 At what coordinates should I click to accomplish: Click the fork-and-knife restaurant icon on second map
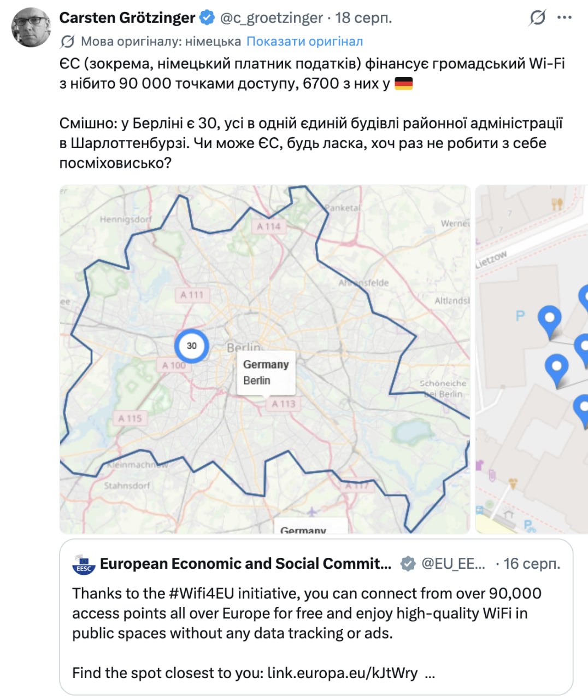click(x=557, y=204)
